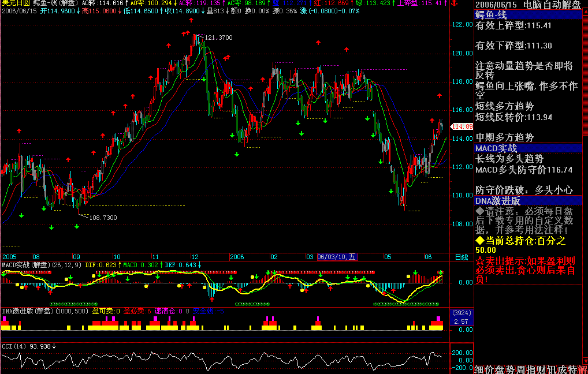Click the AO转:114.616 value
This screenshot has width=588, height=374.
point(103,3)
